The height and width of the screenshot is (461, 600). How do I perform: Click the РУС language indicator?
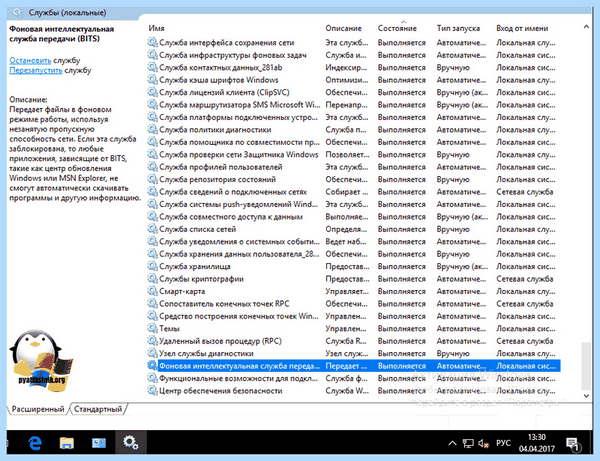coord(503,443)
